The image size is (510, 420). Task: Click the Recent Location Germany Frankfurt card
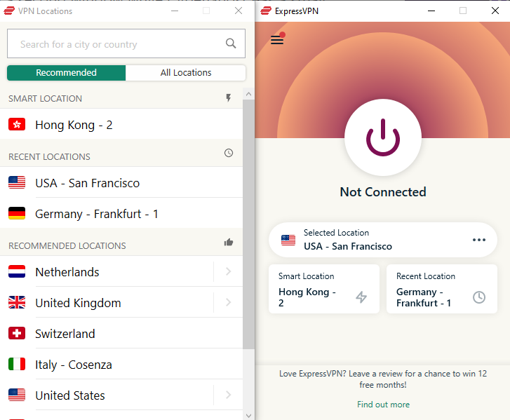point(442,289)
